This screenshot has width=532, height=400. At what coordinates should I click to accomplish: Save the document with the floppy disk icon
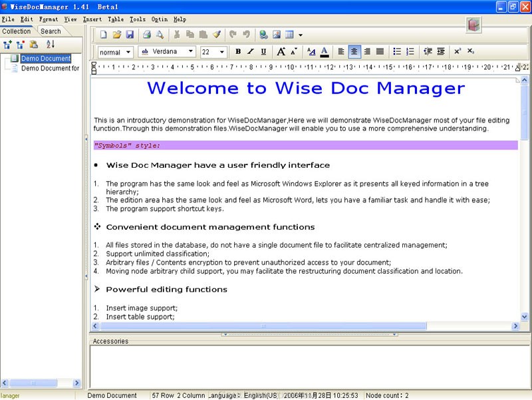point(130,35)
